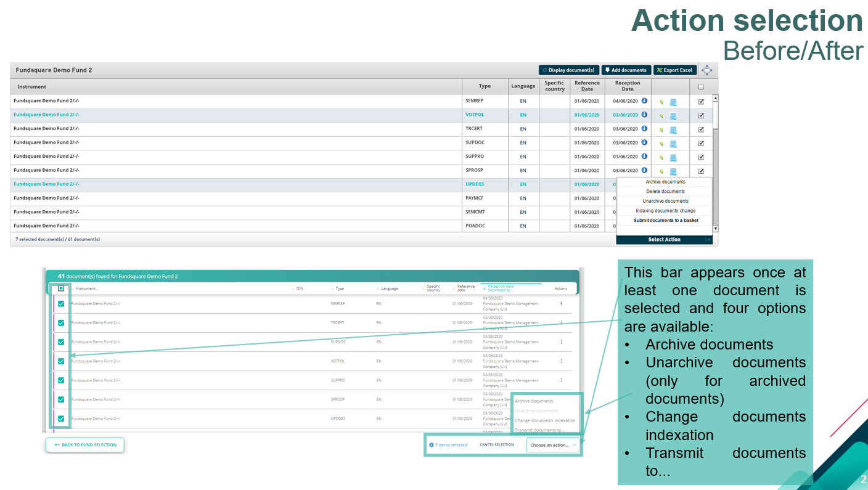Select Delete documents menu entry
Viewport: 868px width, 490px height.
tap(665, 192)
